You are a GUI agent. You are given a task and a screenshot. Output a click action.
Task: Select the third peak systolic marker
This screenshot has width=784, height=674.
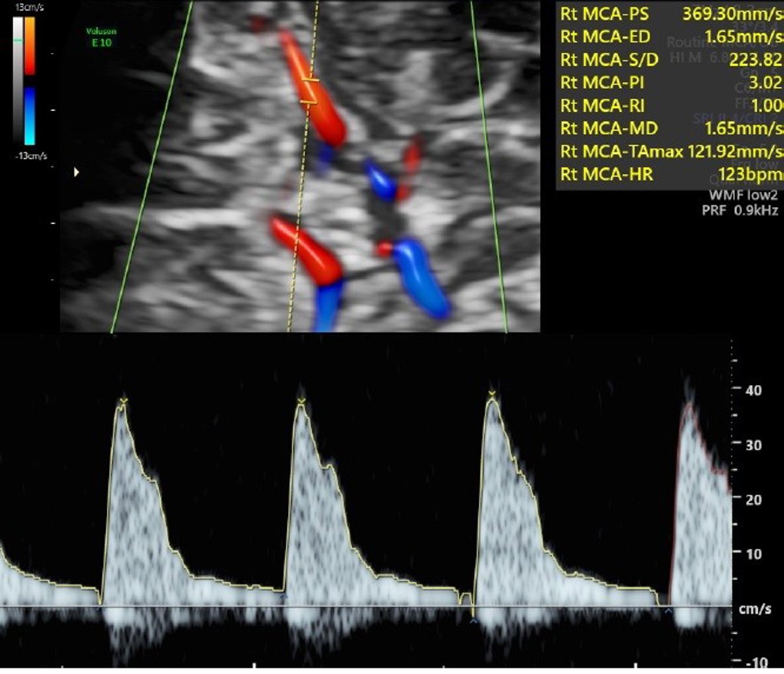[492, 394]
